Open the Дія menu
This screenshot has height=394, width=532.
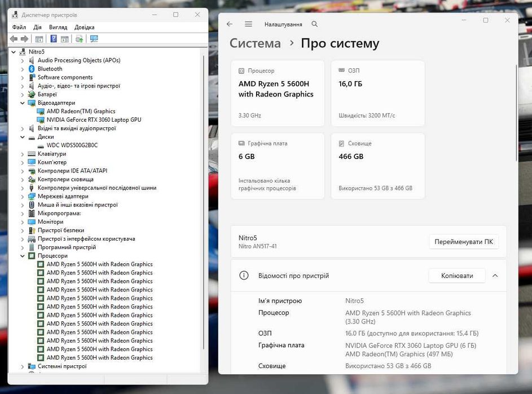(x=37, y=27)
